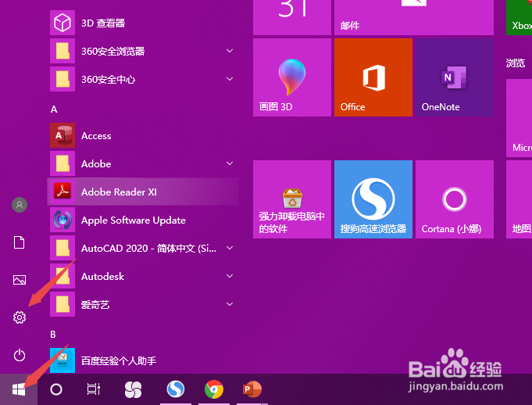This screenshot has width=532, height=405.
Task: Click the 百度经验个人助手 label
Action: click(x=119, y=360)
